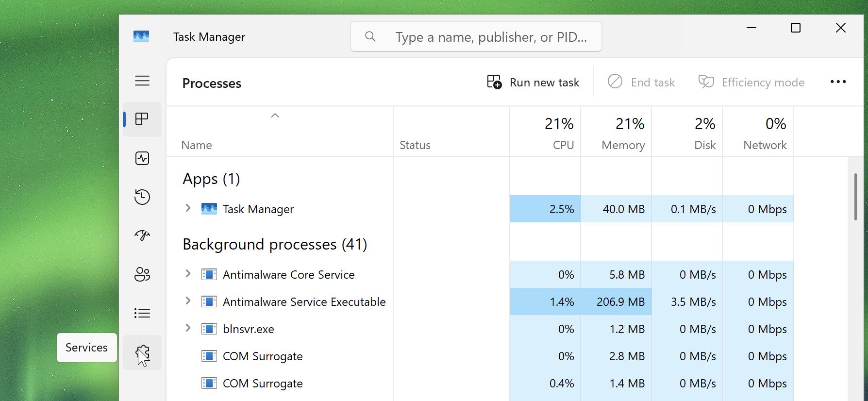Expand Antimalware Core Service process
The image size is (868, 401).
point(188,274)
